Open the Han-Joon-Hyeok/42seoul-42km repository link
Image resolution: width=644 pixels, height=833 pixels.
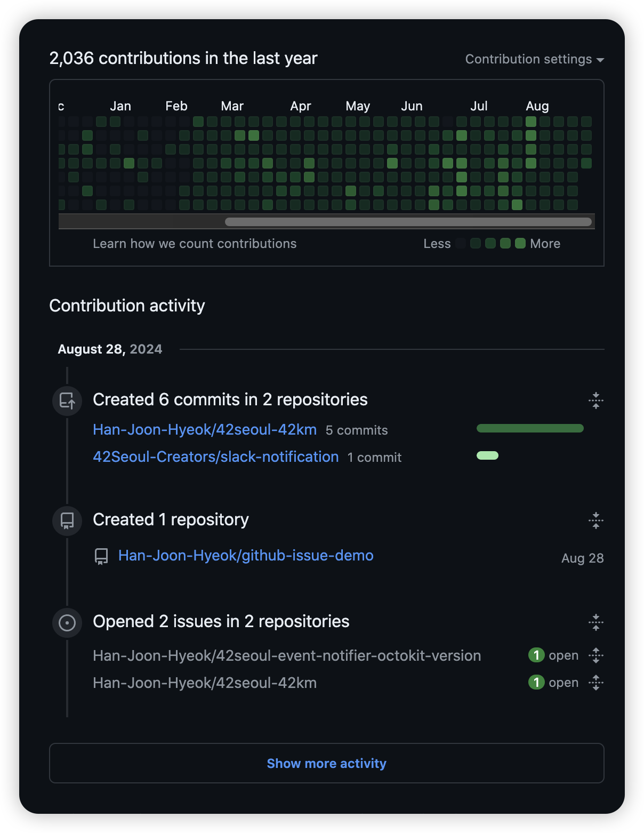tap(205, 430)
